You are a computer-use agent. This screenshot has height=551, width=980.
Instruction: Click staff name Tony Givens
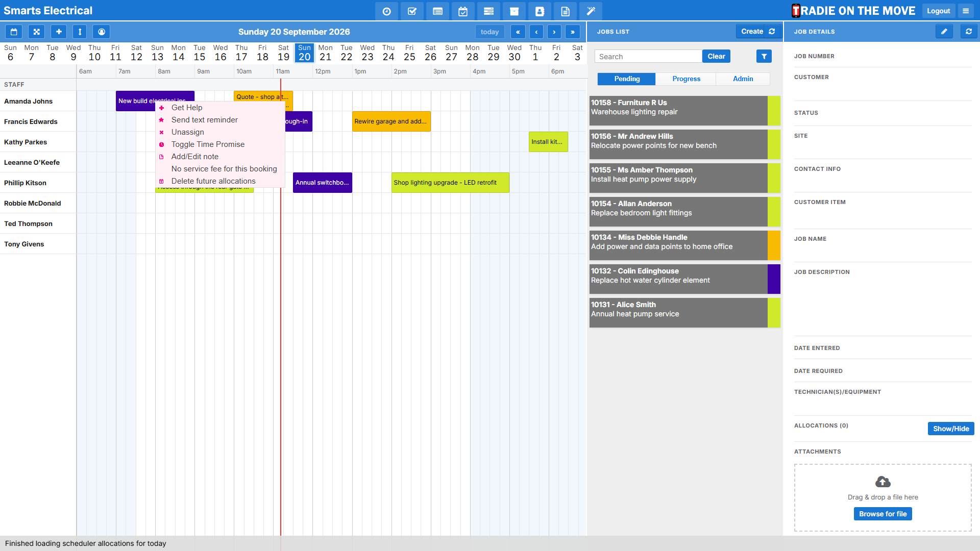(x=24, y=244)
